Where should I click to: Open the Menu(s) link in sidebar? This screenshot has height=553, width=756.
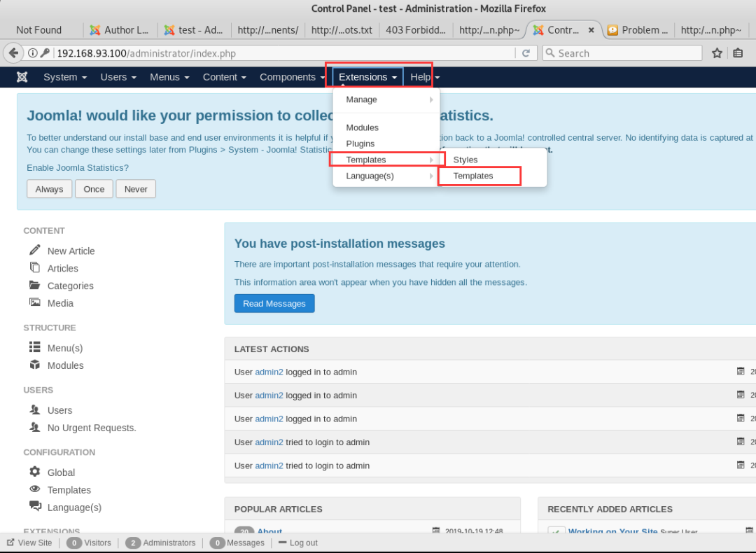coord(65,348)
